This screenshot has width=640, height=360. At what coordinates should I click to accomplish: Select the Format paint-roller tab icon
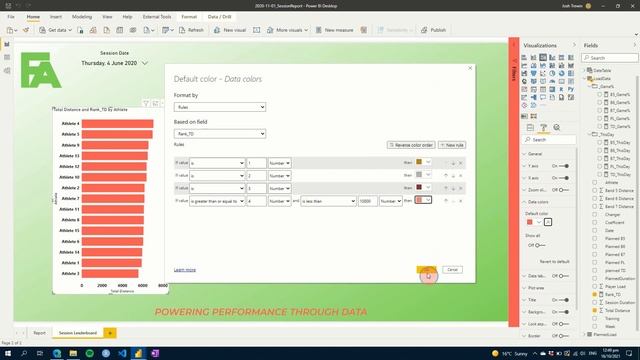point(543,128)
